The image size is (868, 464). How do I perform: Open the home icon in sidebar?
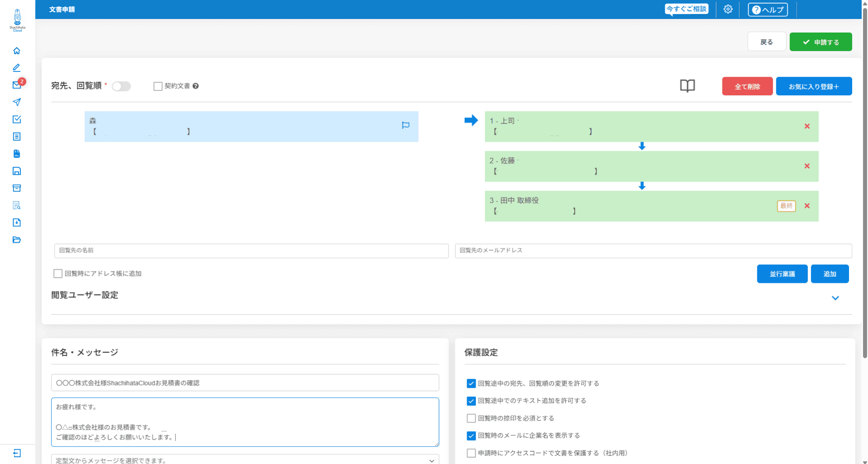pyautogui.click(x=17, y=51)
